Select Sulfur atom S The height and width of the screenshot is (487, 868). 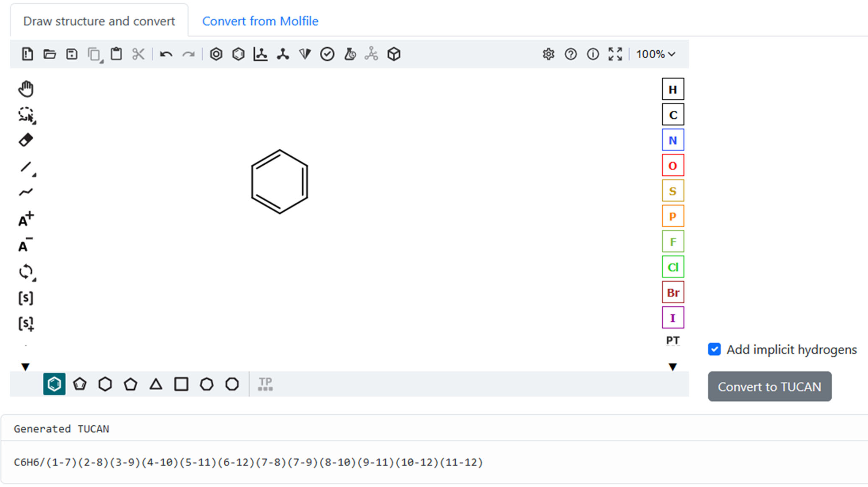[673, 190]
